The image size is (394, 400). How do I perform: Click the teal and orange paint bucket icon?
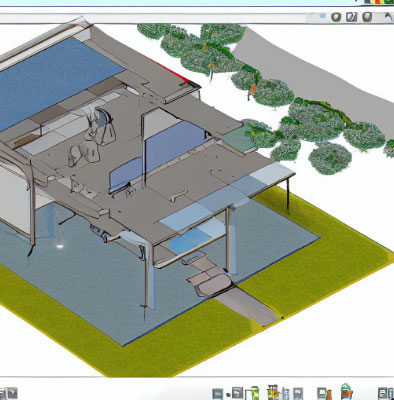347,392
